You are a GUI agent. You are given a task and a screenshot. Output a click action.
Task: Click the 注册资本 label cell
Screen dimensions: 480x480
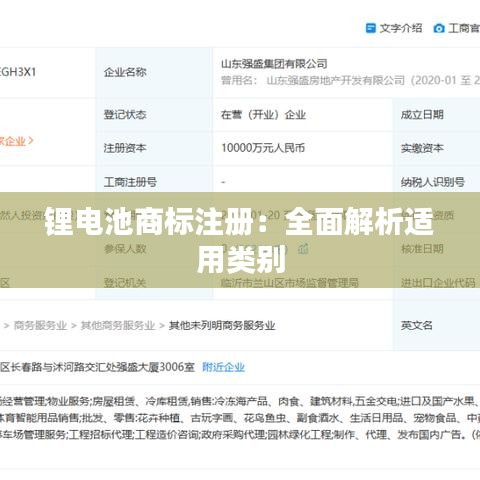coord(154,148)
